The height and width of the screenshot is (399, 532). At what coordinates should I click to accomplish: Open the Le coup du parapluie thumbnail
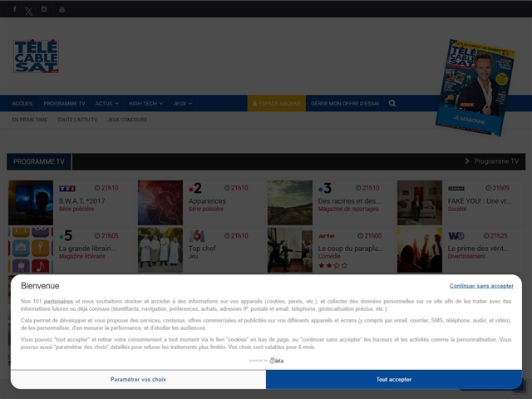290,250
